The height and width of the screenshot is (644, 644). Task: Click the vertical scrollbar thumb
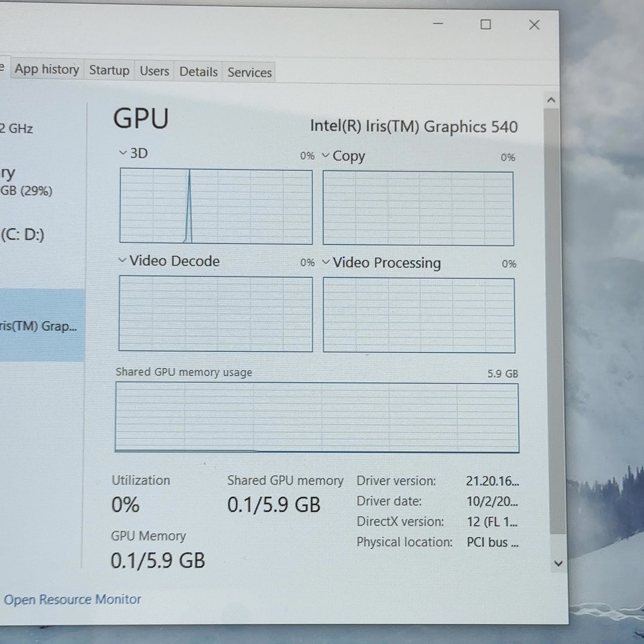coord(554,322)
